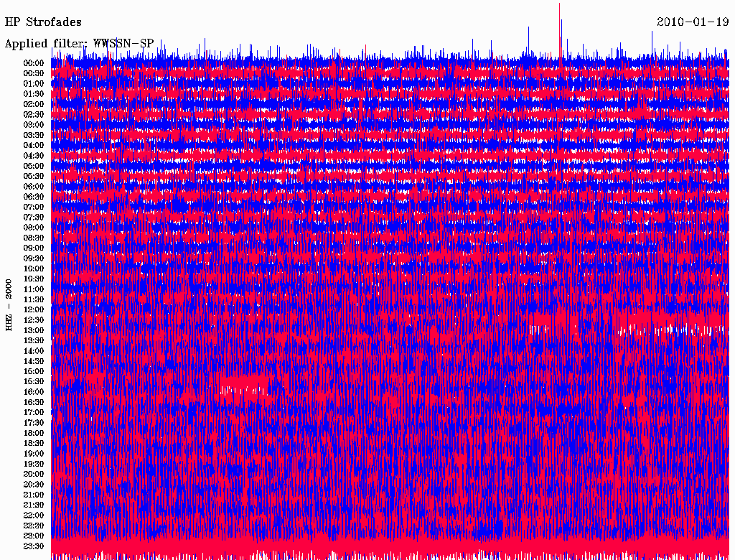Select the 01:00 time label

click(x=34, y=84)
